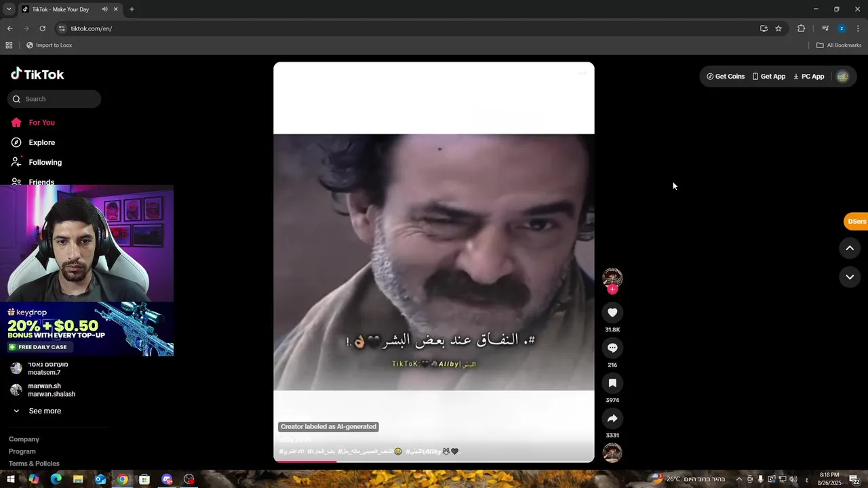Bookmark this page with the star icon

click(778, 28)
